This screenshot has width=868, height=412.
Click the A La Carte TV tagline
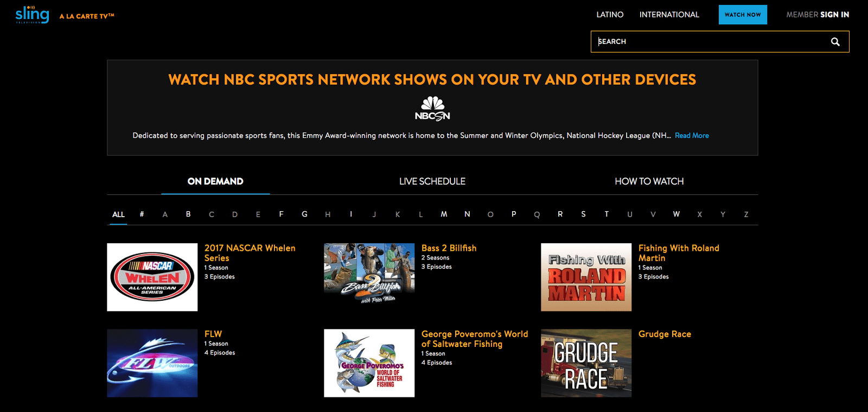[87, 16]
